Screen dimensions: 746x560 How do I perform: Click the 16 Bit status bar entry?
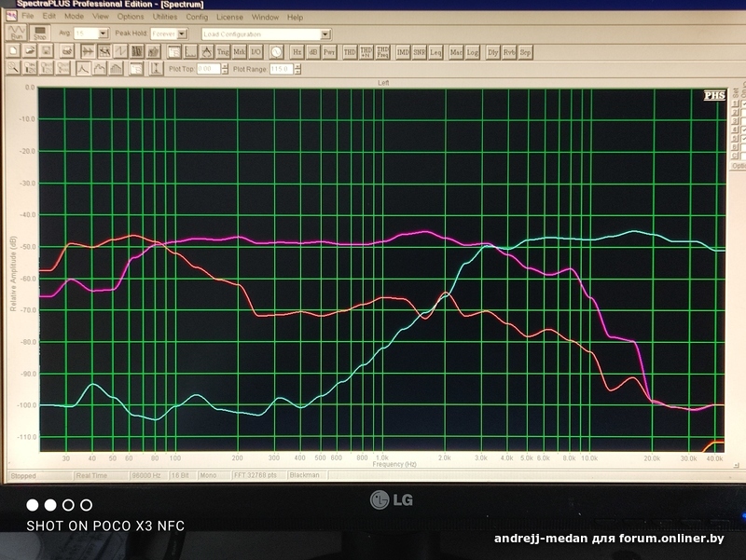pyautogui.click(x=180, y=475)
